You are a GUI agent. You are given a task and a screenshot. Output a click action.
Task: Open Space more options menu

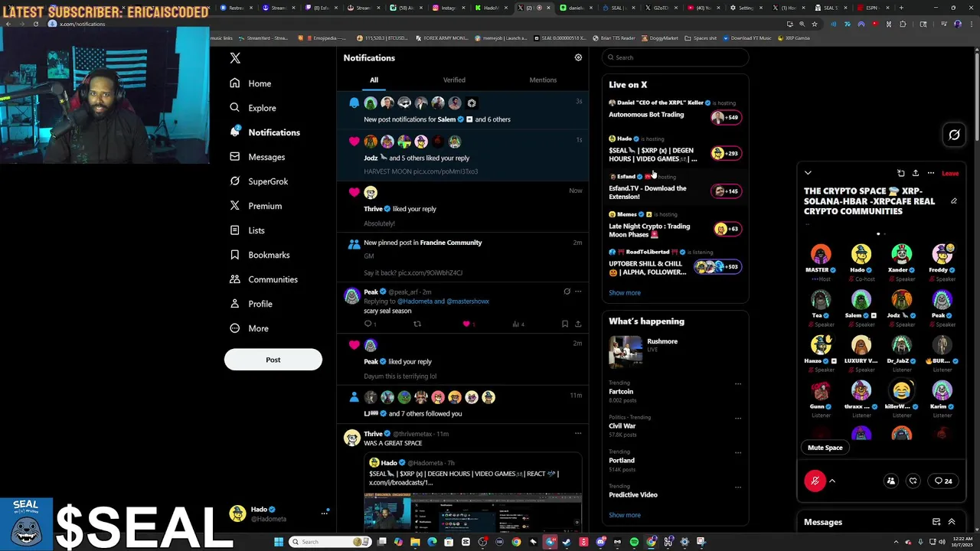pos(931,173)
